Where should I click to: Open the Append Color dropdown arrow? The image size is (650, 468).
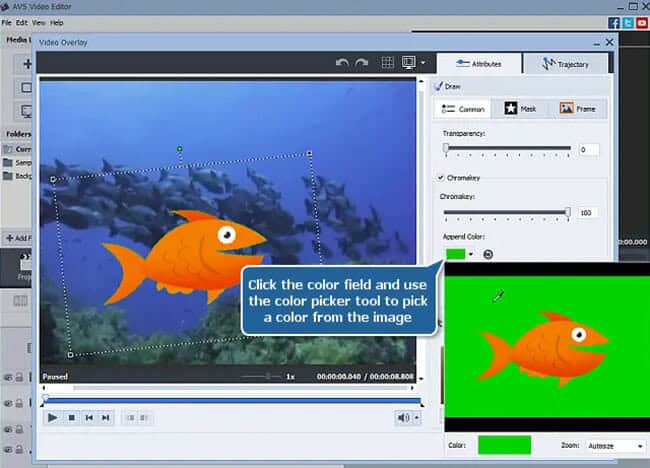pyautogui.click(x=472, y=254)
